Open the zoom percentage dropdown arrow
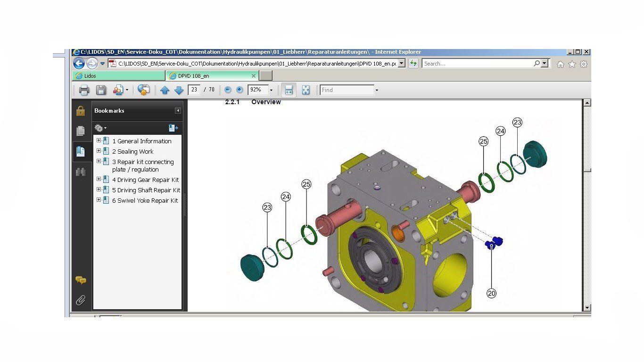Screen dimensions: 644x362 tap(271, 90)
